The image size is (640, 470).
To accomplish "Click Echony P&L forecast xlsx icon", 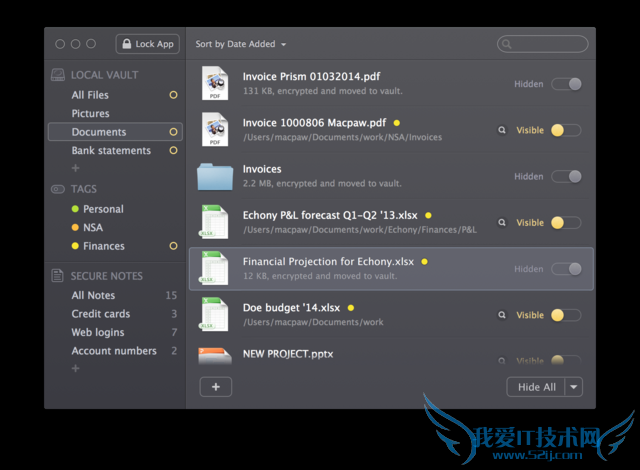I will click(214, 222).
